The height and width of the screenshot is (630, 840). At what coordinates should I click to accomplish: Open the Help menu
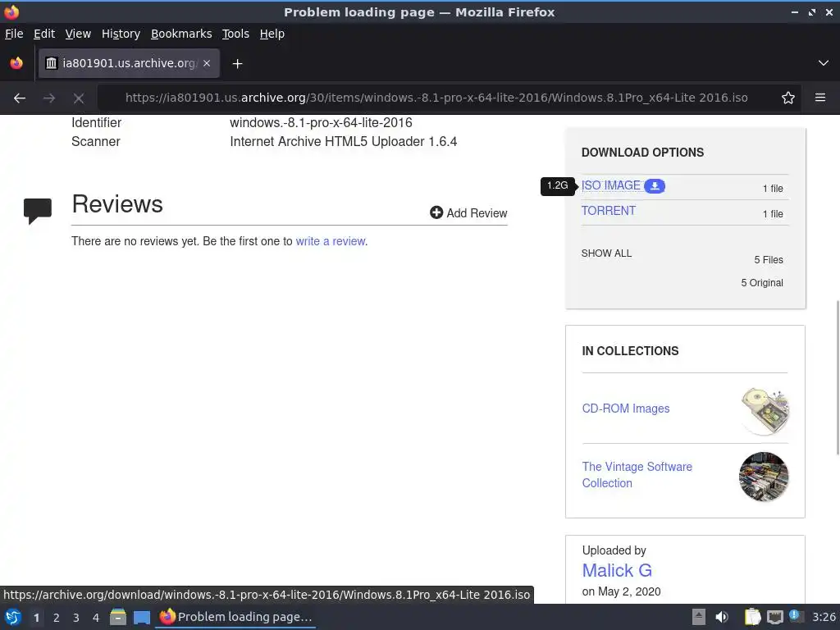coord(272,34)
